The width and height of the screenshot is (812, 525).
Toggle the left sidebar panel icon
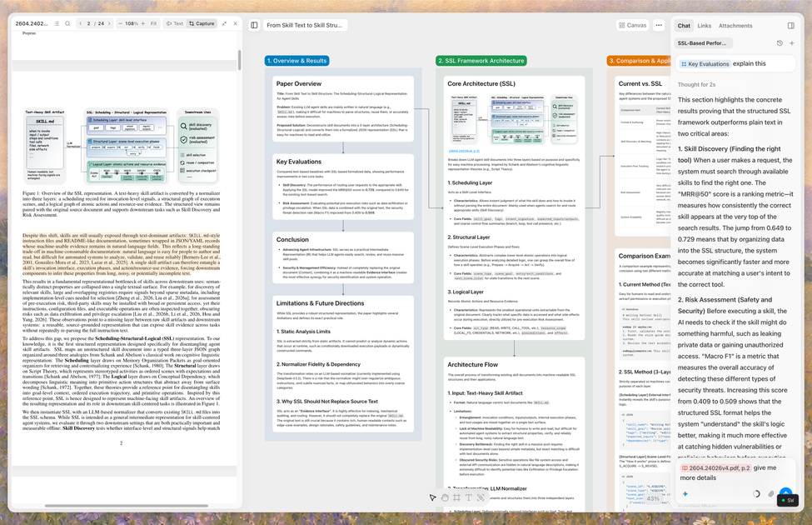pos(254,25)
